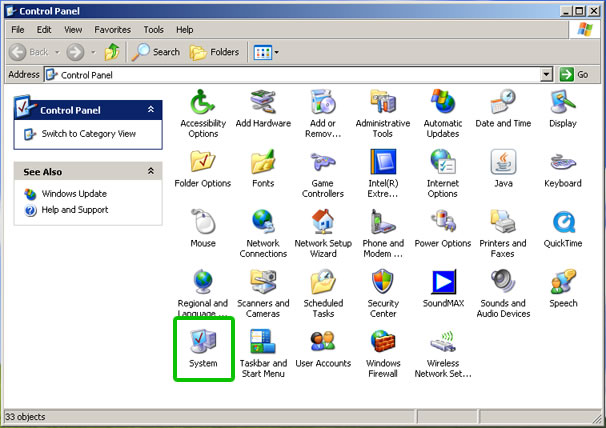The height and width of the screenshot is (428, 606).
Task: Click the Address bar field
Action: tap(298, 75)
